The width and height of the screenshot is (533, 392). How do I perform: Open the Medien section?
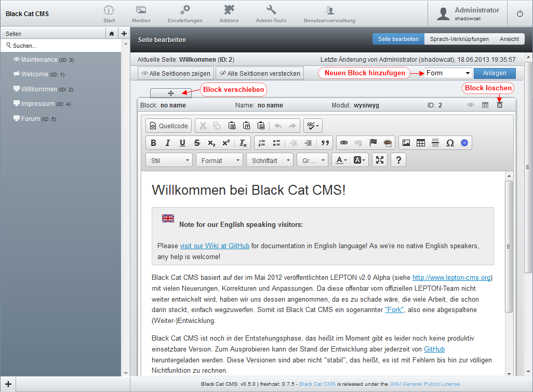click(x=141, y=14)
